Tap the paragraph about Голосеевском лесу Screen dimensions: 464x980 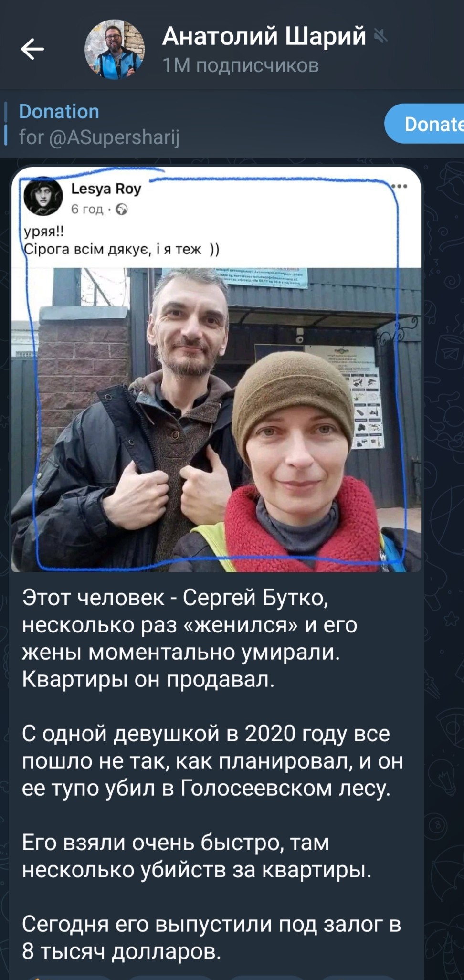212,761
